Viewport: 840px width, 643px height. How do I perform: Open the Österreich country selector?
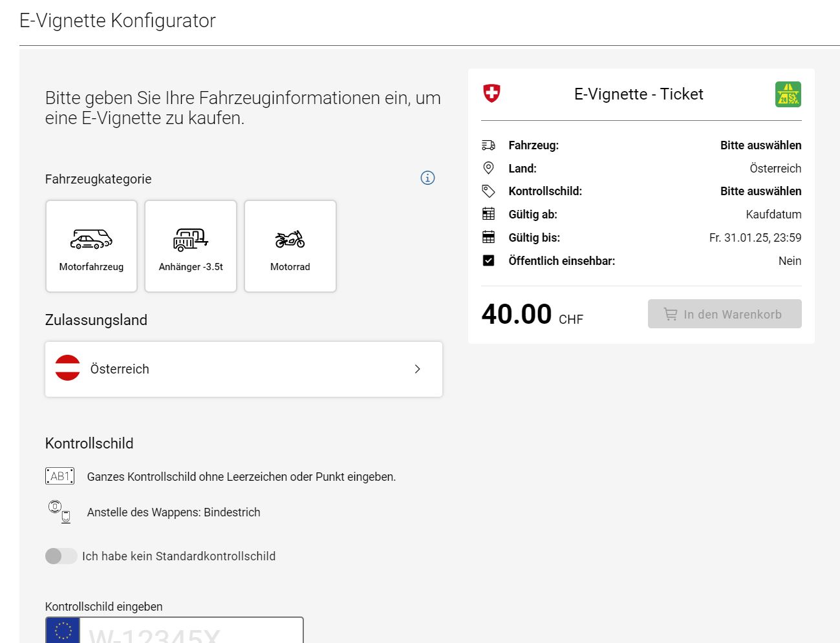point(243,369)
